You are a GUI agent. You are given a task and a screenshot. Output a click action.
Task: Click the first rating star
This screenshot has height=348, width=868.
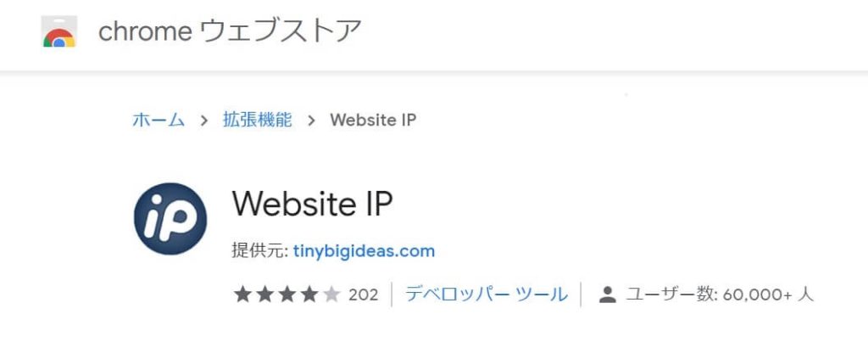point(242,295)
